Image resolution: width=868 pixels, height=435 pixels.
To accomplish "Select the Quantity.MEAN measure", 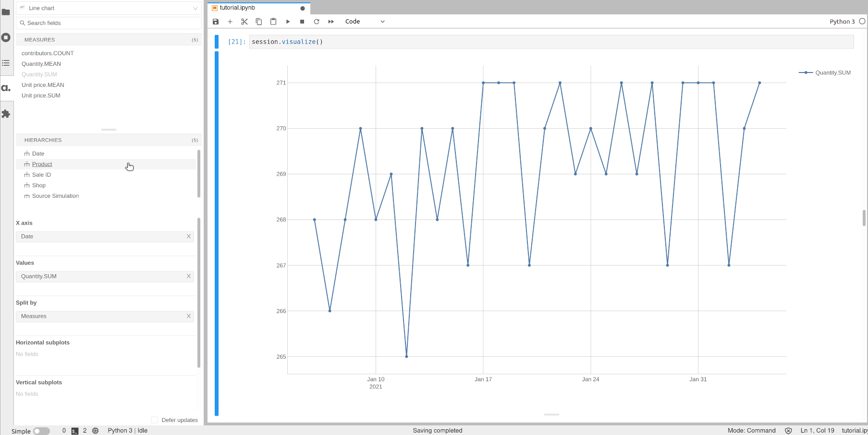I will click(x=41, y=64).
